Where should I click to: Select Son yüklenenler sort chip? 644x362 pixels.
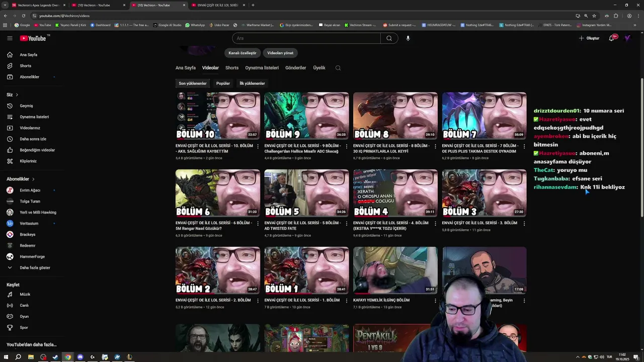tap(193, 83)
